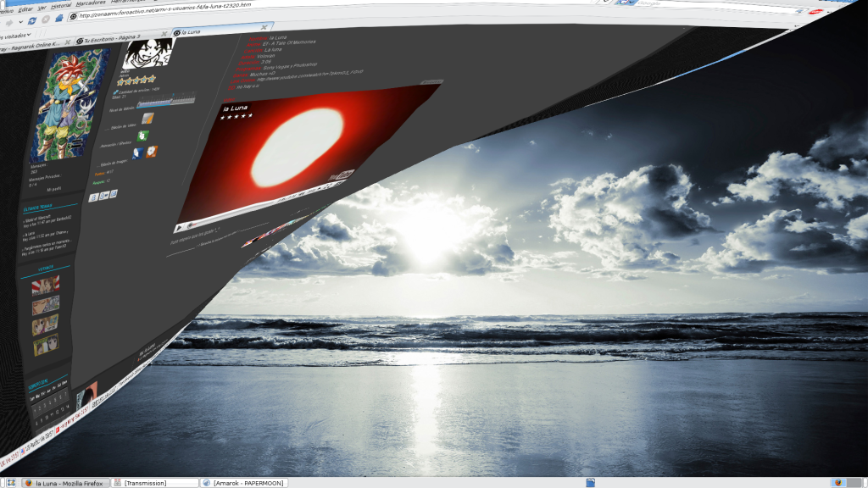This screenshot has width=868, height=488.
Task: Click the forward navigation arrow
Action: click(8, 23)
